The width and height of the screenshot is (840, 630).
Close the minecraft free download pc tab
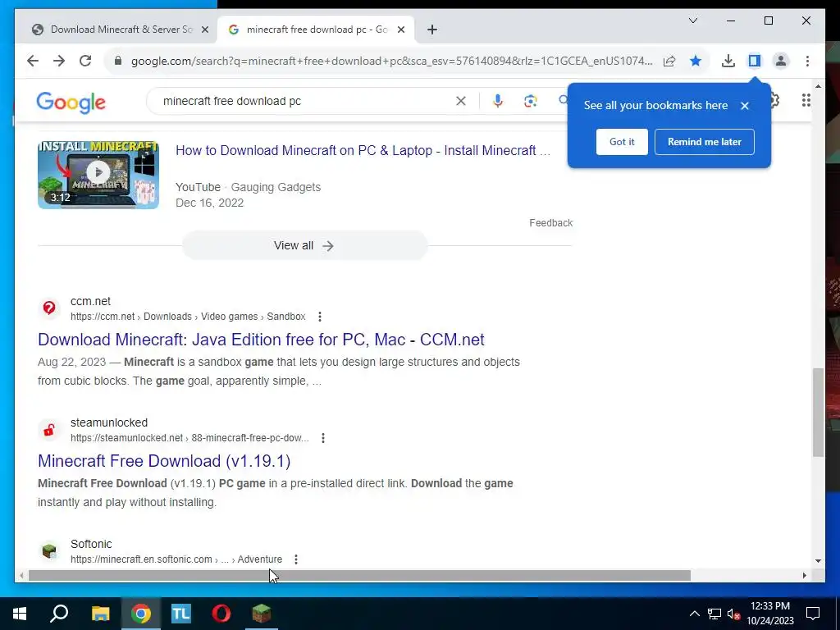pyautogui.click(x=401, y=30)
